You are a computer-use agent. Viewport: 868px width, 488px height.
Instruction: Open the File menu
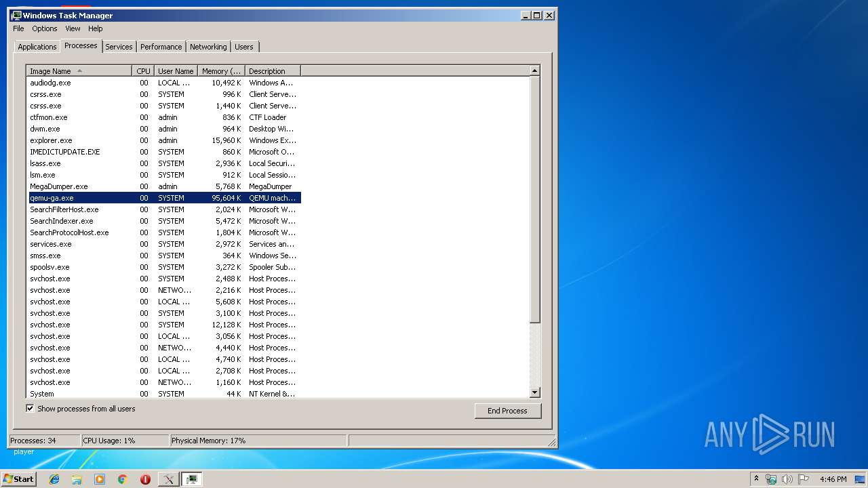tap(18, 28)
